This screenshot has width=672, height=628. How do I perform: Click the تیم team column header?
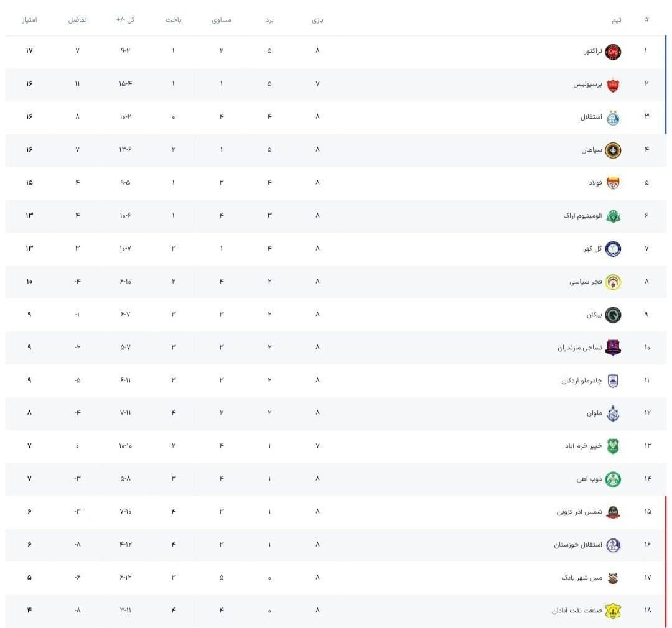click(x=616, y=20)
